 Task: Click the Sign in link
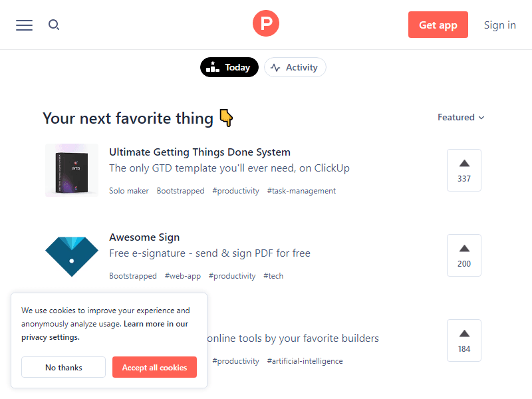[x=499, y=25]
